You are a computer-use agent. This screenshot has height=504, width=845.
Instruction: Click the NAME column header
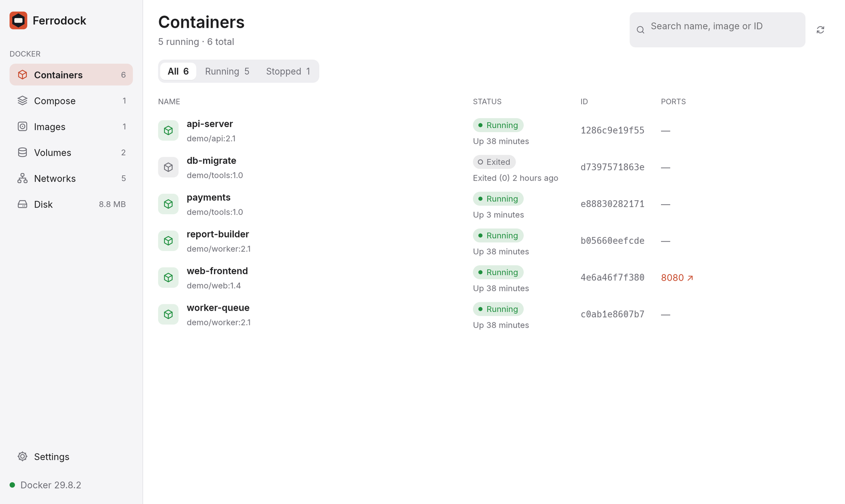169,102
